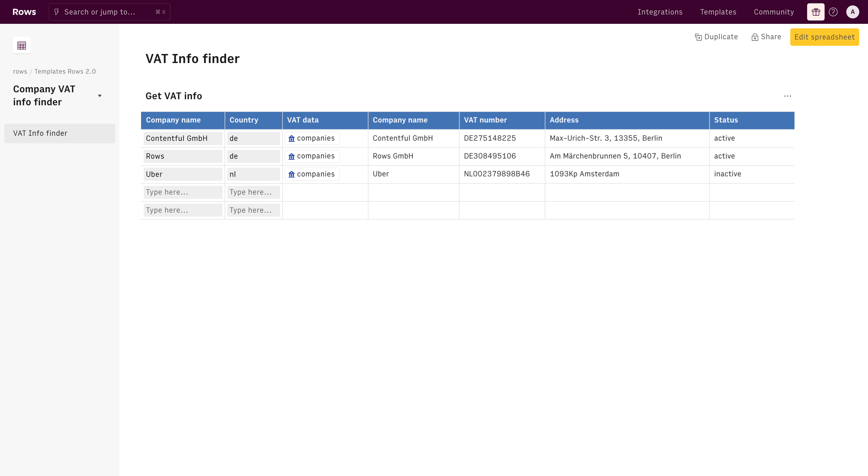The height and width of the screenshot is (476, 868).
Task: Select active status in Contentful row
Action: coord(752,138)
